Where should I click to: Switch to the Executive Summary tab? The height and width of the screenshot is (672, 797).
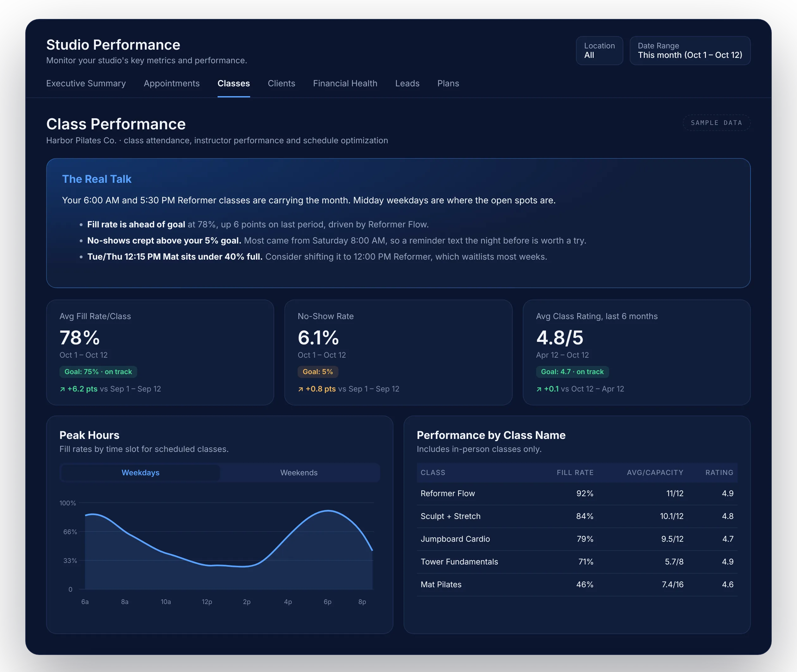pyautogui.click(x=86, y=83)
